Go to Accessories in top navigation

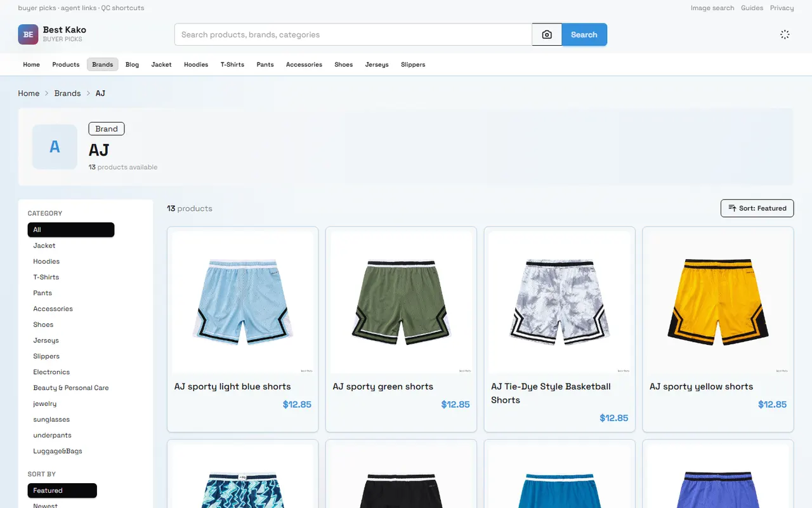(304, 65)
